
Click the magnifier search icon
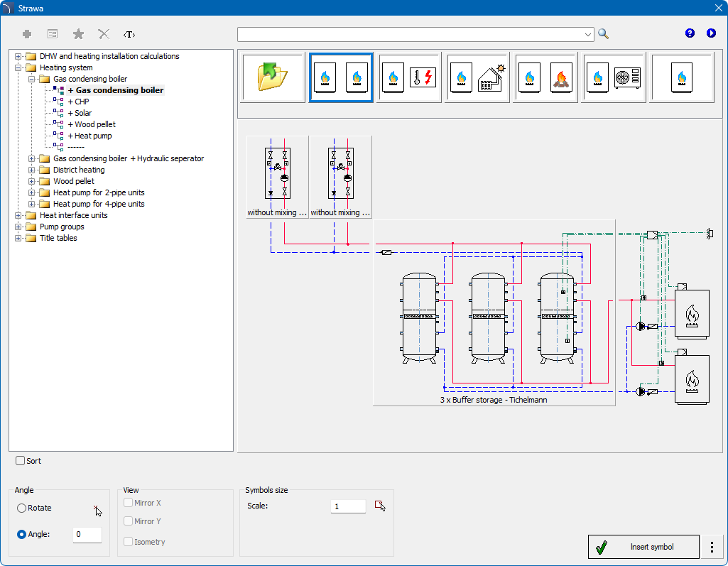[603, 34]
